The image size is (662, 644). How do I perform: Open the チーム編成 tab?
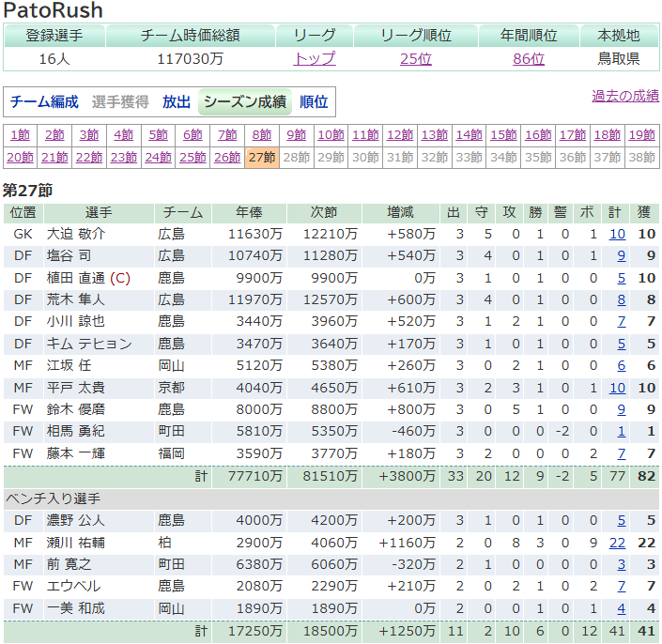pyautogui.click(x=44, y=101)
